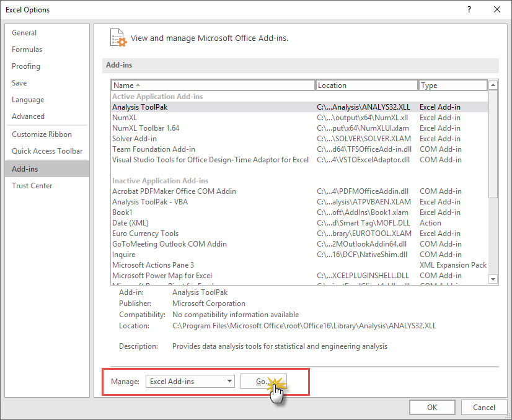Select Customize Ribbon in sidebar
The height and width of the screenshot is (420, 512).
42,134
